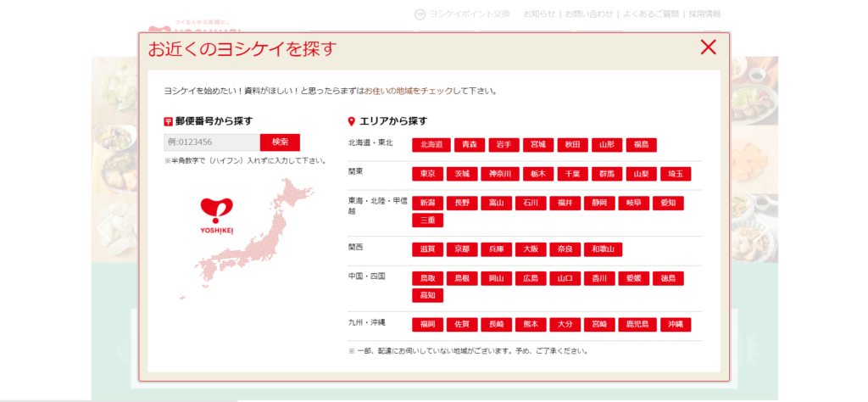Choose the 宮城 area button
Image resolution: width=868 pixels, height=402 pixels.
tap(538, 145)
